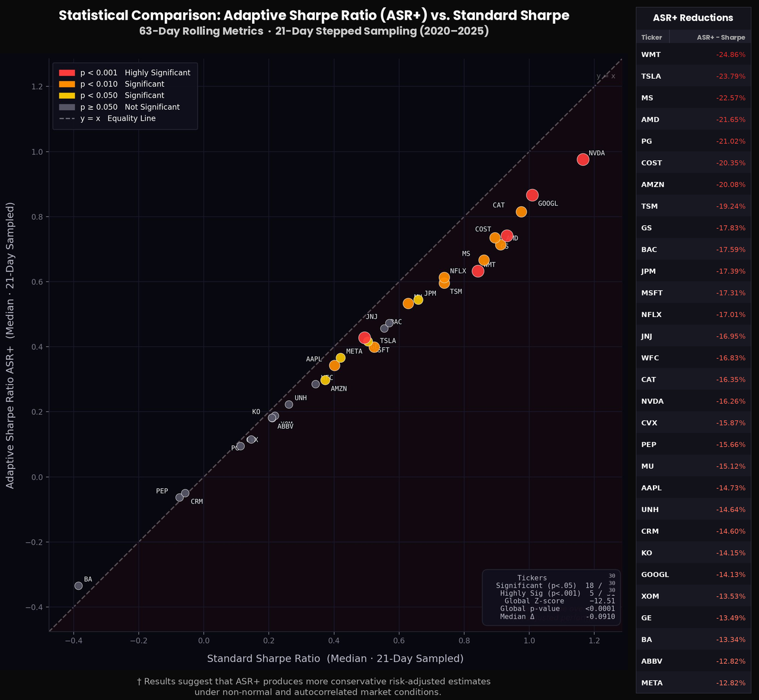759x700 pixels.
Task: Click the 'ASR+ − Sharpe' column header
Action: (721, 37)
